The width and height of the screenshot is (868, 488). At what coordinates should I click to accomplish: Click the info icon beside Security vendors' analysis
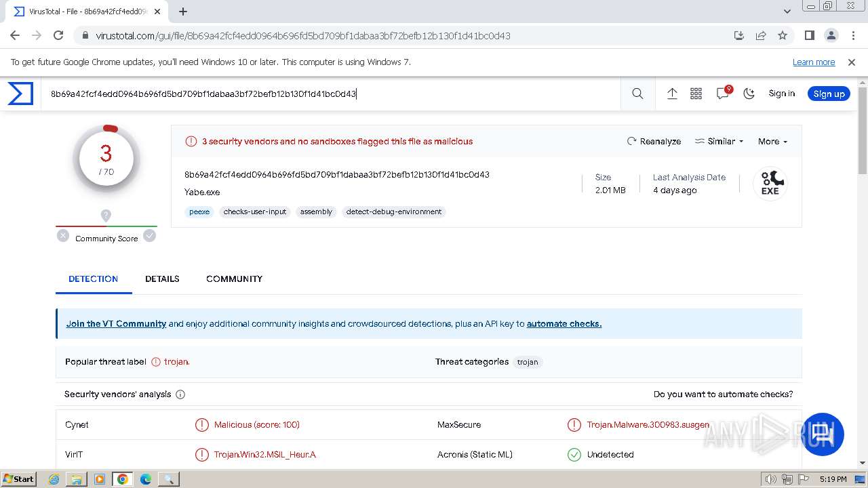180,394
